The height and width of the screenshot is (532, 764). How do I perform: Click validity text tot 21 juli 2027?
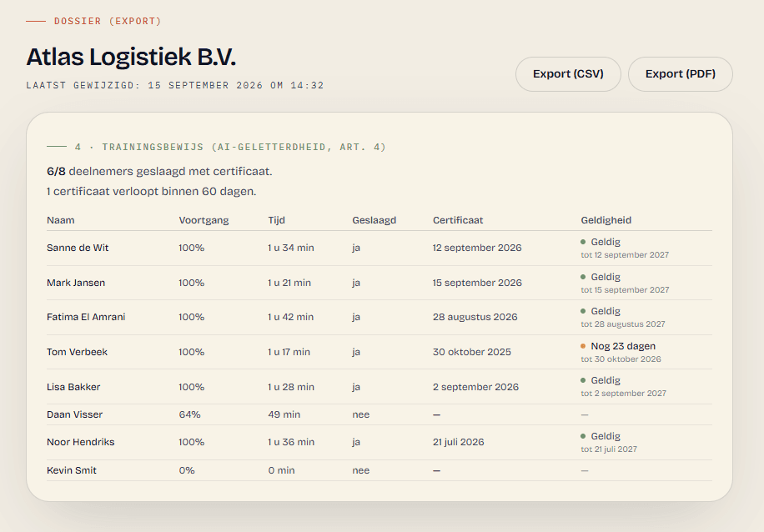(609, 449)
